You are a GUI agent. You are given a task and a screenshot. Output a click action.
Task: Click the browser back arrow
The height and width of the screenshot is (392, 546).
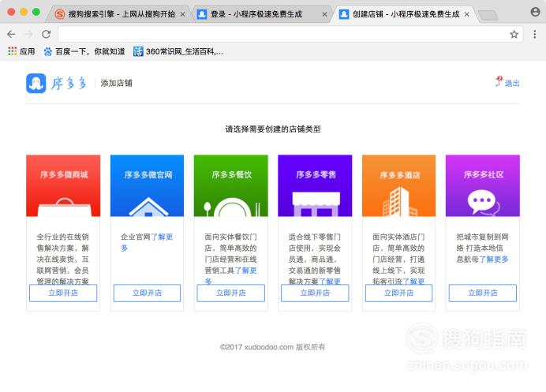click(x=11, y=34)
